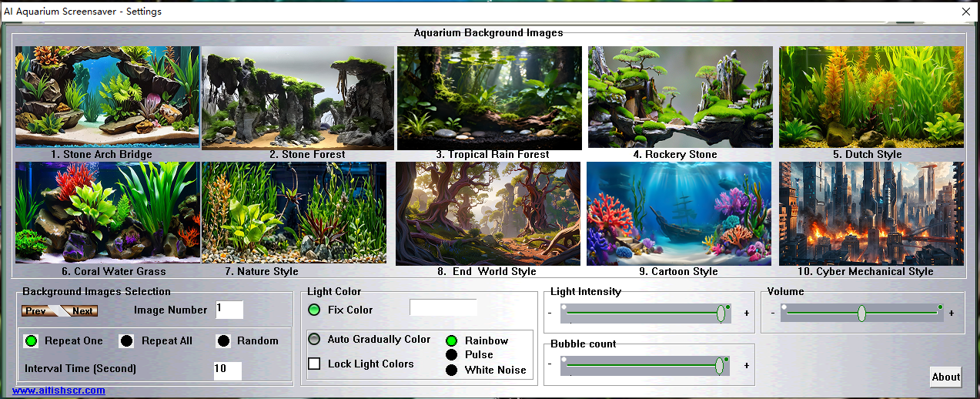Raise the volume with plus sign
980x399 pixels.
coord(952,313)
